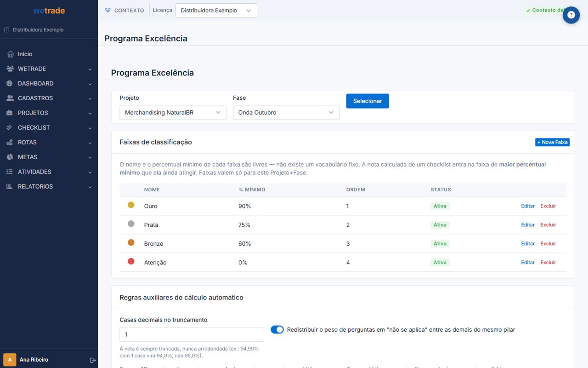This screenshot has height=368, width=588.
Task: Expand the ROTAS menu chevron
Action: point(90,143)
